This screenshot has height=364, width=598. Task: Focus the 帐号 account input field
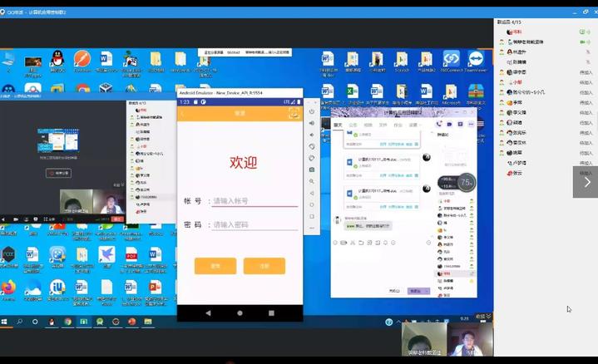(255, 201)
